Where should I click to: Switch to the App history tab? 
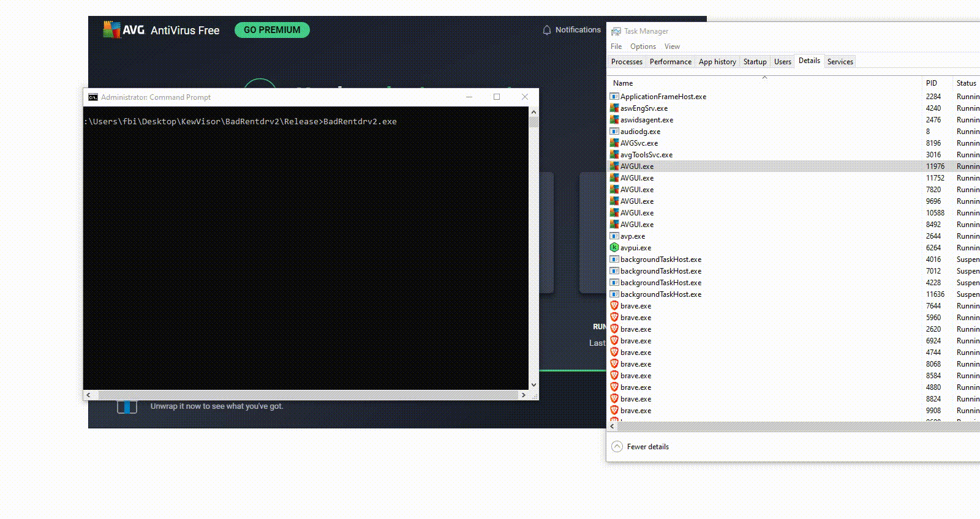pos(717,62)
